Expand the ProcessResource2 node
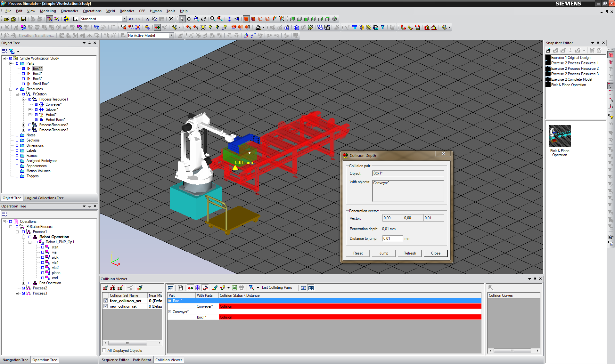Screen dimensions: 615x364 pyautogui.click(x=23, y=125)
